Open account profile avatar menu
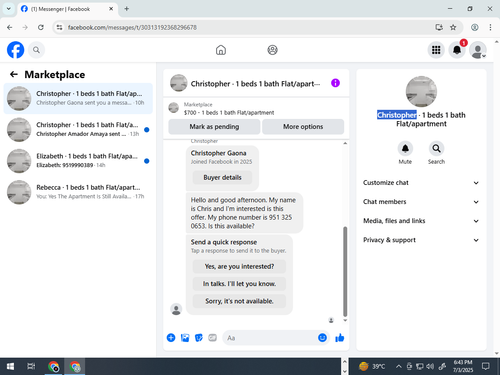 478,50
